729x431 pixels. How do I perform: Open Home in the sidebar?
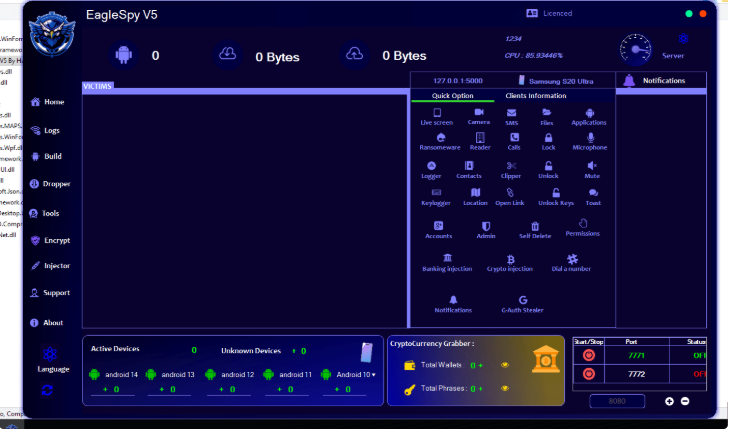[48, 102]
